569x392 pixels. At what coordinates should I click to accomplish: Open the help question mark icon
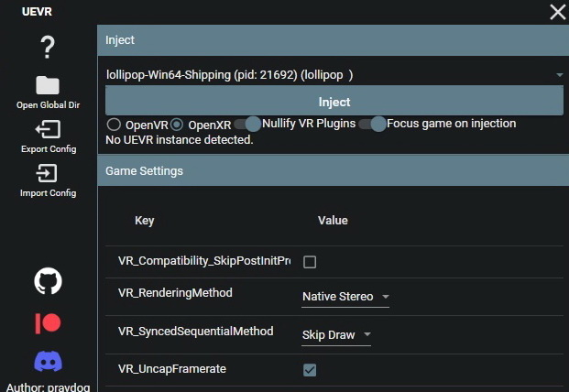48,47
